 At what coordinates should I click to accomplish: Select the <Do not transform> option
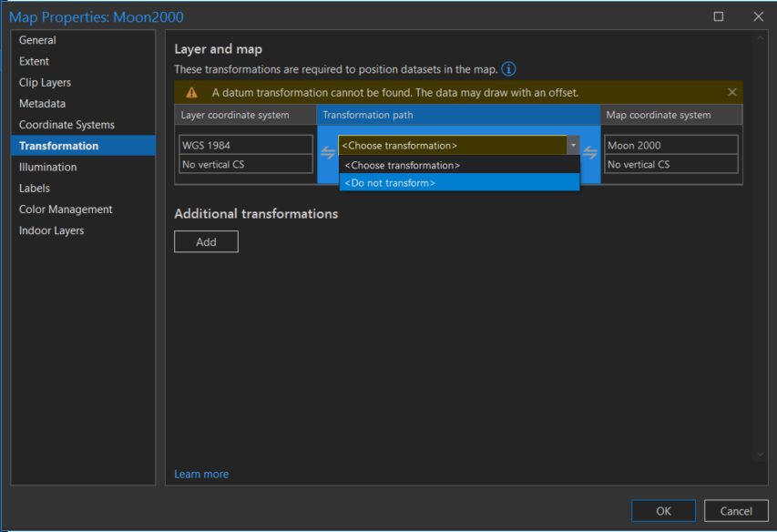coord(459,182)
